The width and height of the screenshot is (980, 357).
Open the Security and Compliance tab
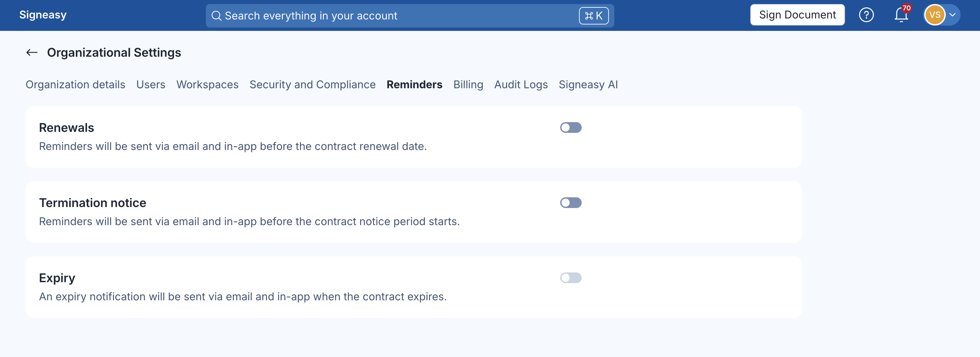(x=312, y=85)
